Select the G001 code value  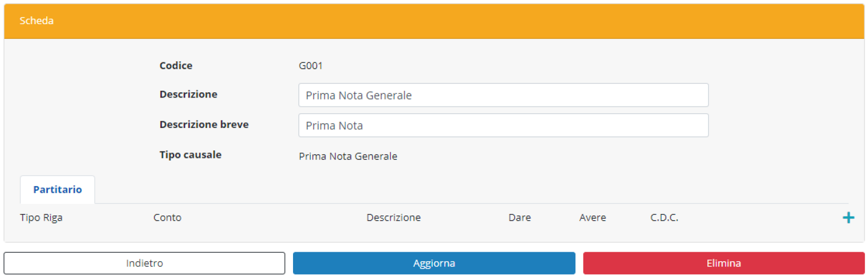(310, 66)
